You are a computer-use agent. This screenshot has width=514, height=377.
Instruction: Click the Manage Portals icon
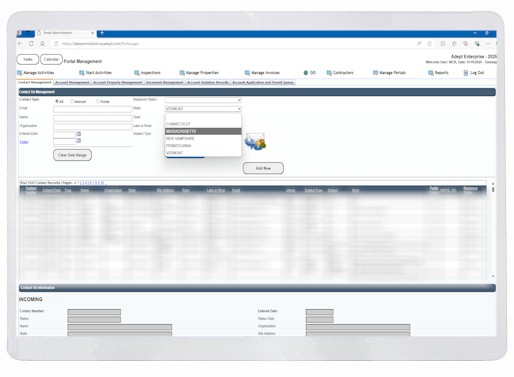coord(375,73)
